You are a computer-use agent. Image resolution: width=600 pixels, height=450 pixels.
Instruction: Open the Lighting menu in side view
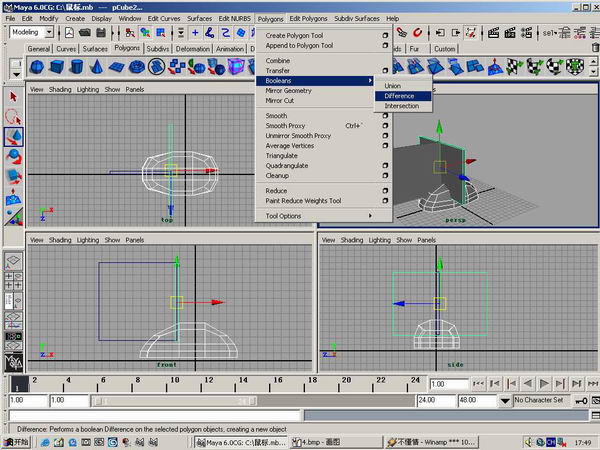380,240
